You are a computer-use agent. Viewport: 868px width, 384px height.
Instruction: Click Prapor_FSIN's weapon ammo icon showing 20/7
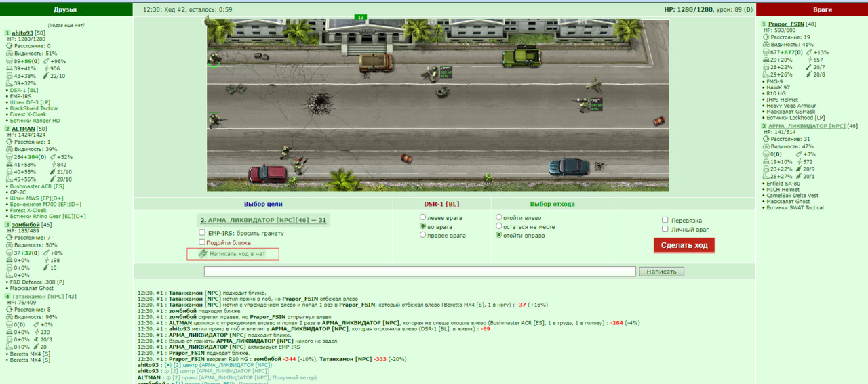pos(808,67)
